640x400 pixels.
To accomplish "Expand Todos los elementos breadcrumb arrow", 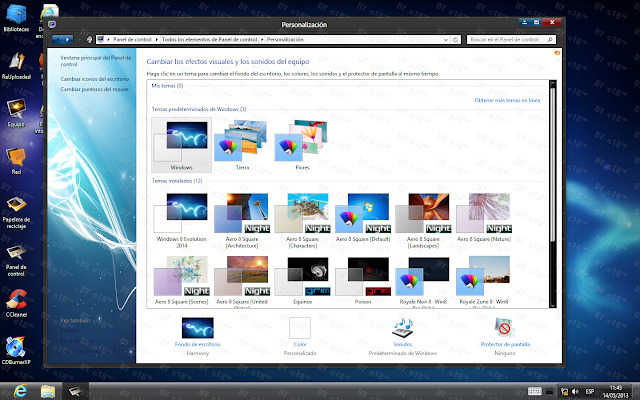I will 261,40.
